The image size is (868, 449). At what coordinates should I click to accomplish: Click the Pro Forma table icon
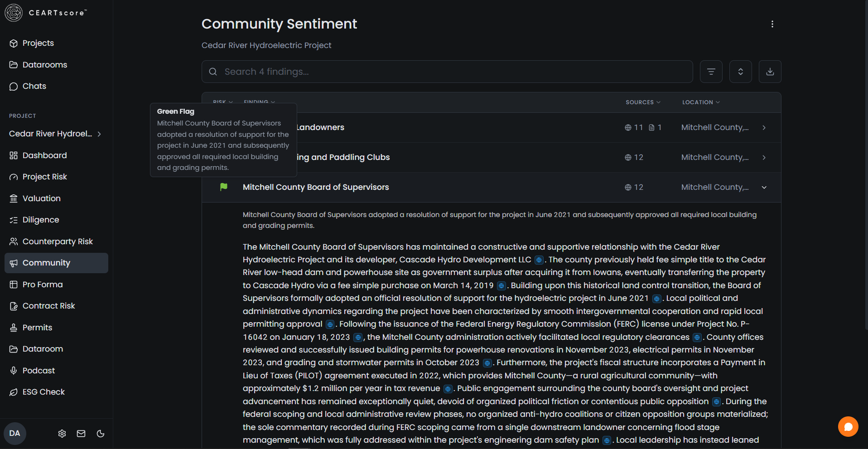14,285
